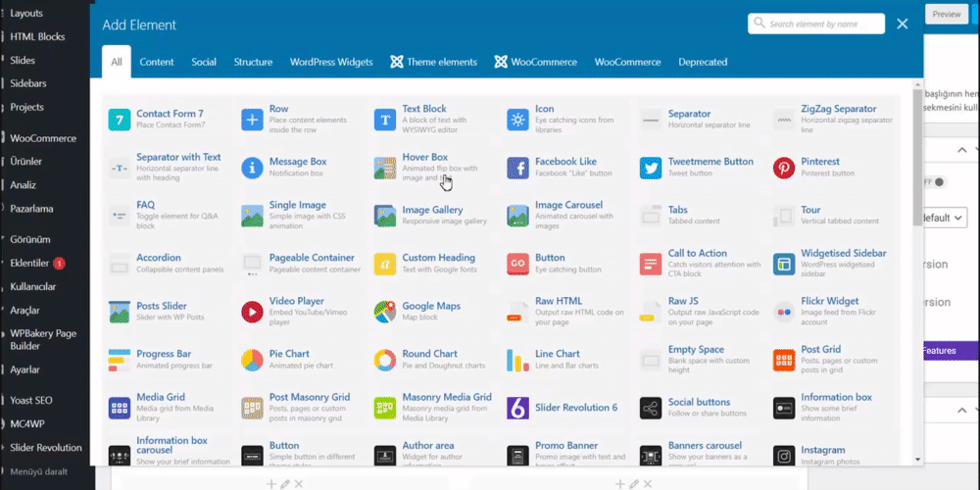Insert the Video Player play icon
Viewport: 980px width, 490px height.
click(253, 312)
